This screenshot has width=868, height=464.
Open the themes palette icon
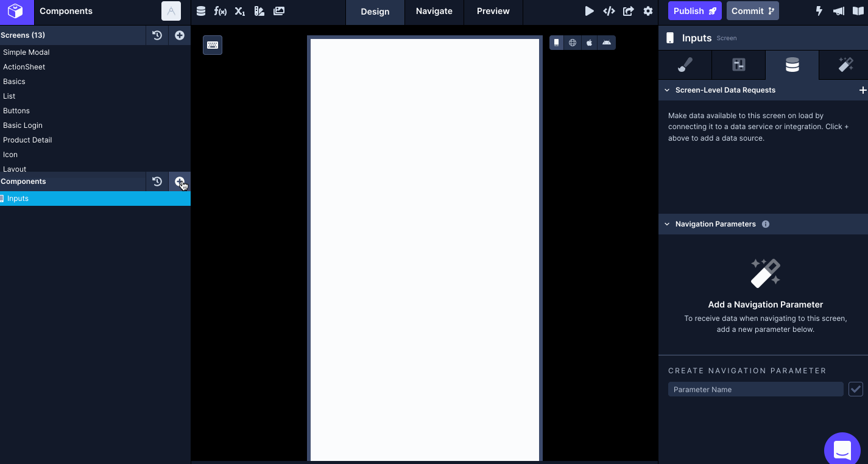(259, 11)
